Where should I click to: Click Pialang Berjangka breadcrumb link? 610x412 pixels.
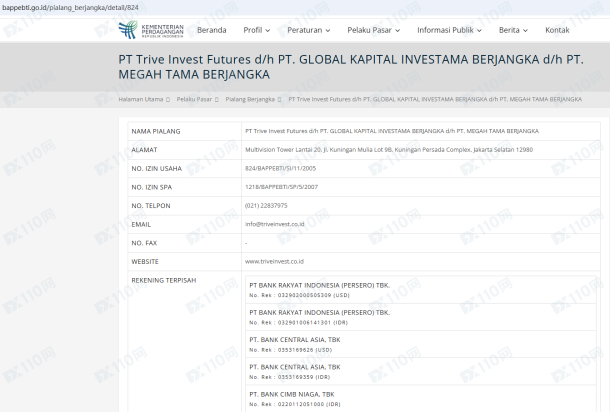[249, 99]
